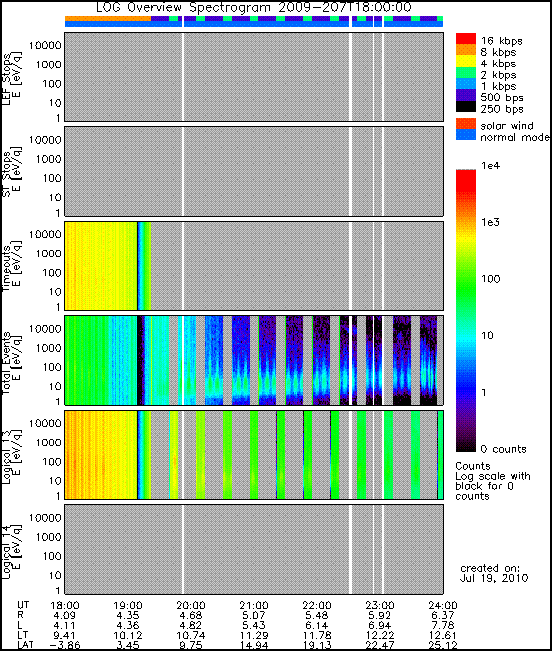
Task: Click the normal mode blue swatch
Action: (x=466, y=135)
